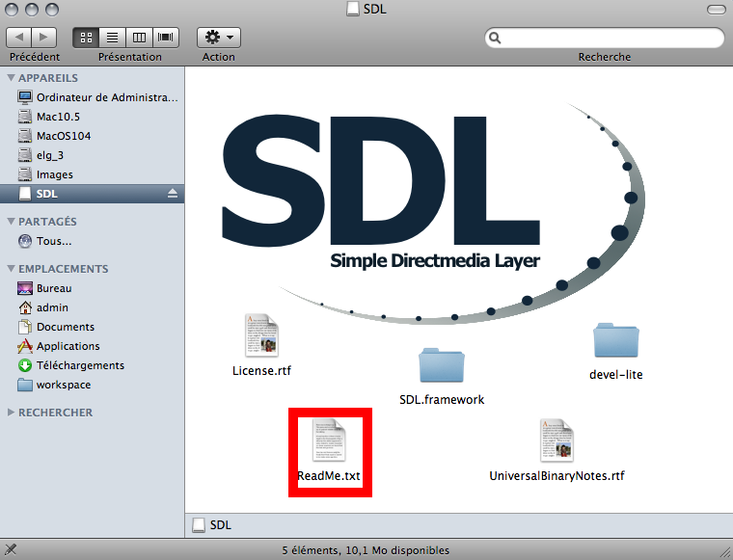Screen dimensions: 733x560
Task: Switch to list view mode
Action: tap(112, 38)
